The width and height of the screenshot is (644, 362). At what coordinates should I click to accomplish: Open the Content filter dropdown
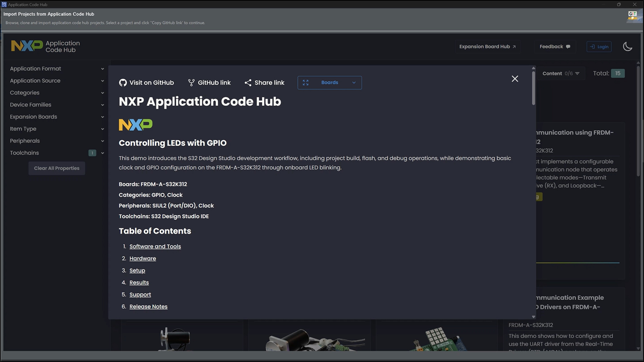(561, 73)
